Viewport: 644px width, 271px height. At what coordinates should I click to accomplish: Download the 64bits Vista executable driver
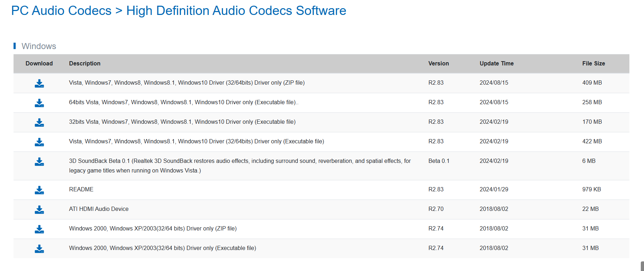point(39,103)
